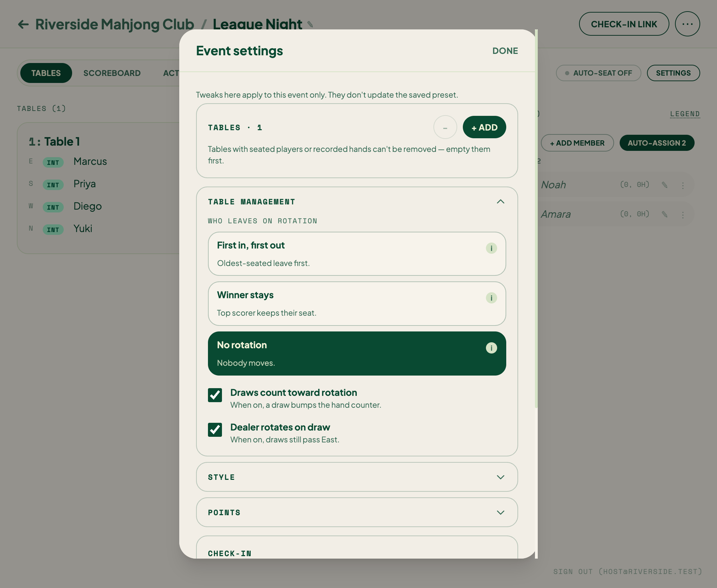Close settings with Done
The image size is (717, 588).
505,51
